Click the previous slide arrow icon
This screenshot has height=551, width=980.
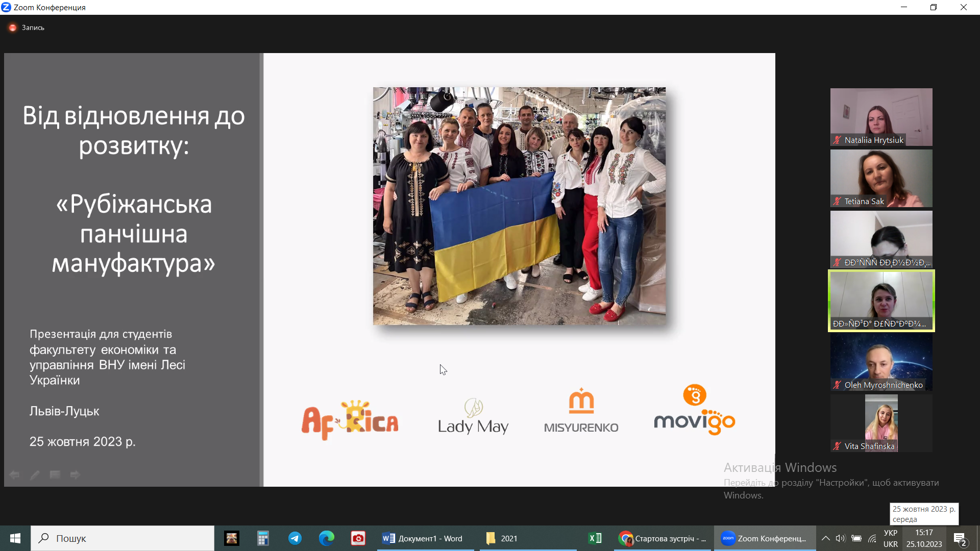[x=14, y=475]
